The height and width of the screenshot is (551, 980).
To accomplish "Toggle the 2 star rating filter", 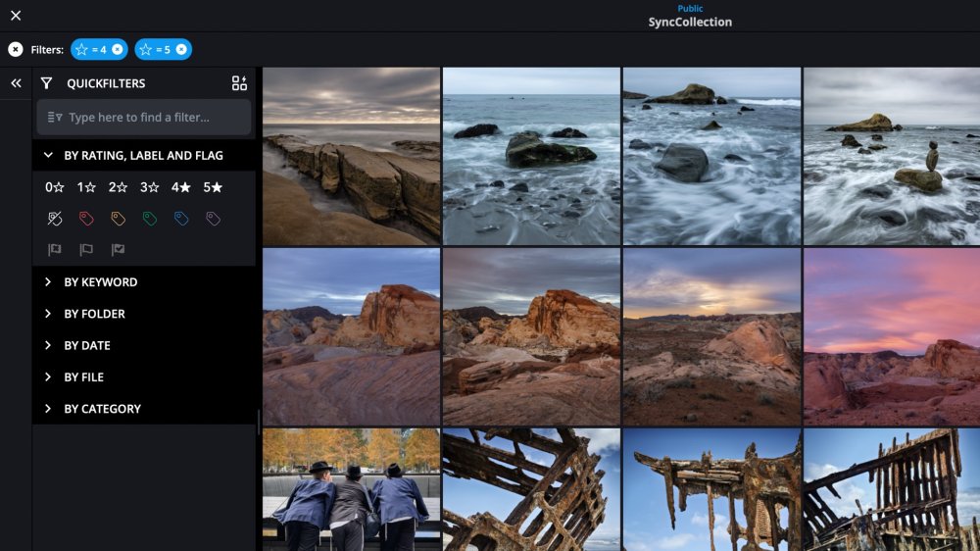I will pyautogui.click(x=118, y=187).
